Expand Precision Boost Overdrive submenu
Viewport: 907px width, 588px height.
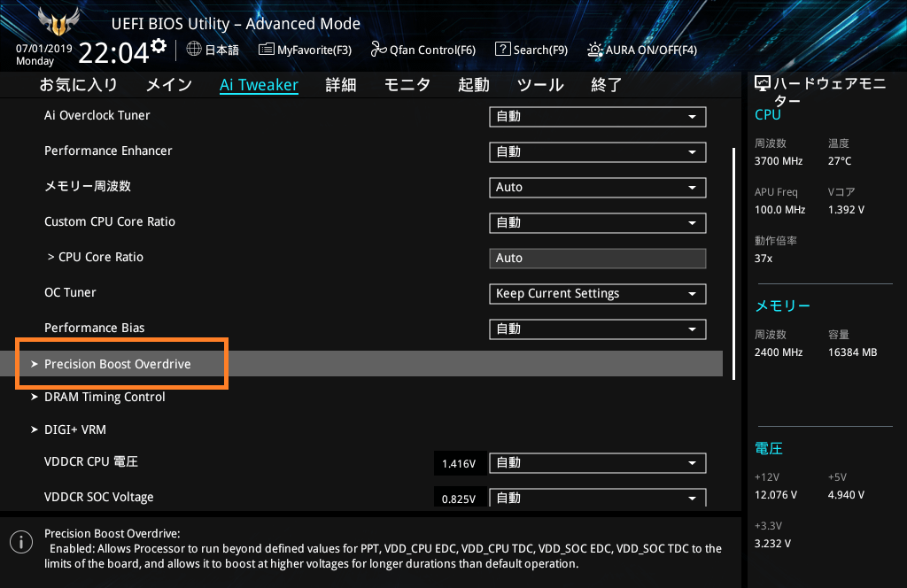[x=117, y=364]
